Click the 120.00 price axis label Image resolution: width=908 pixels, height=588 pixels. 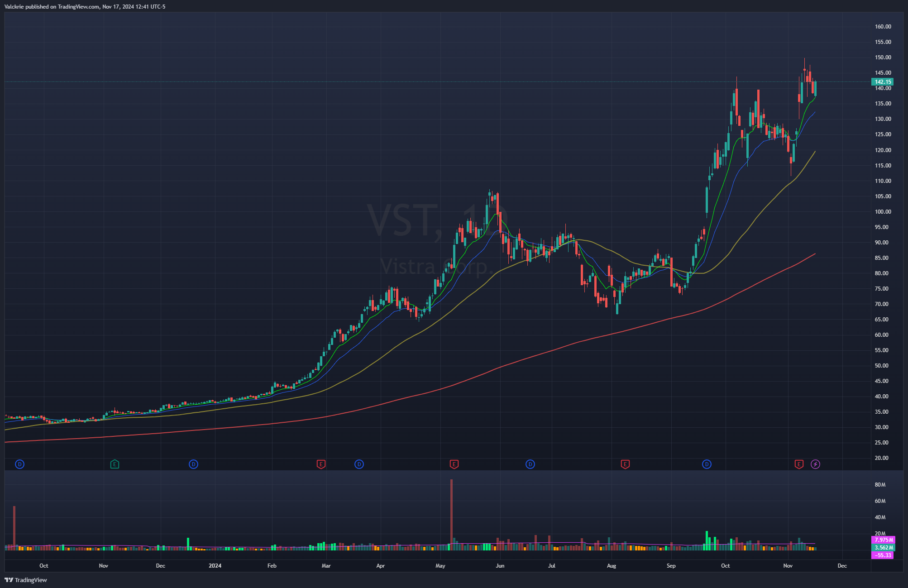coord(883,150)
